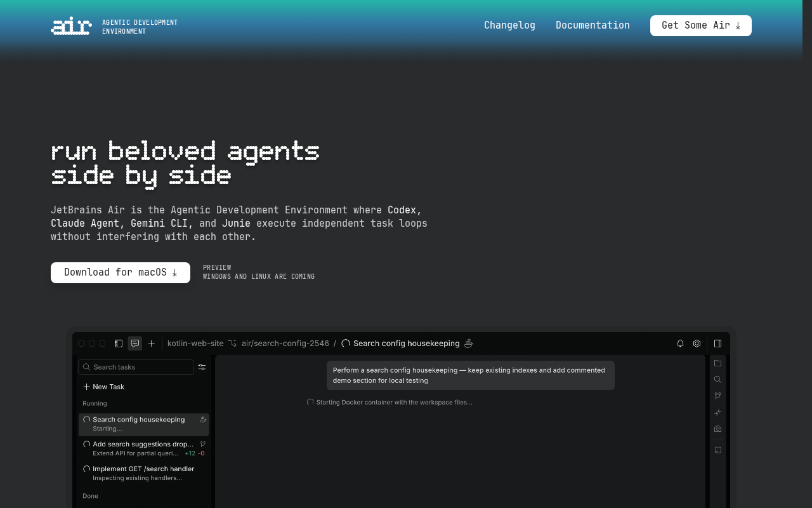Click Download for macOS button
The width and height of the screenshot is (812, 508).
(121, 272)
